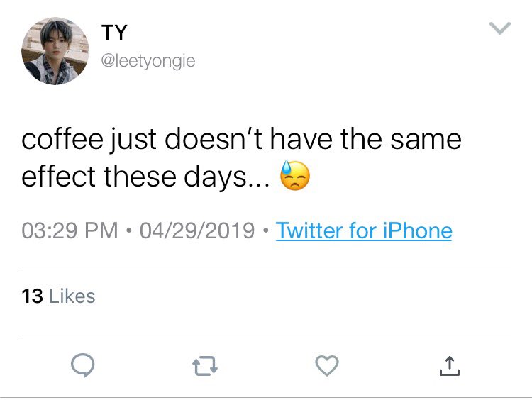View the 13 Likes list
Image resolution: width=532 pixels, height=400 pixels.
(x=58, y=296)
